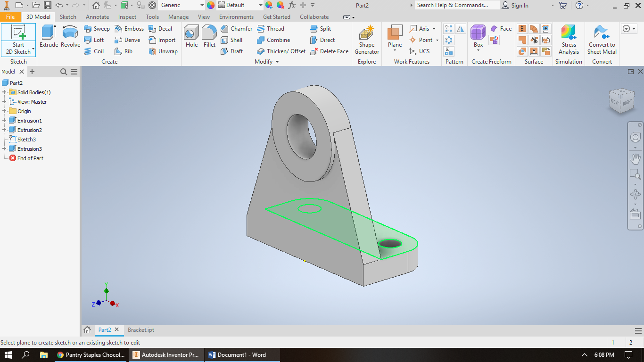Launch Shape Generator
Viewport: 644px width, 362px height.
pyautogui.click(x=367, y=40)
